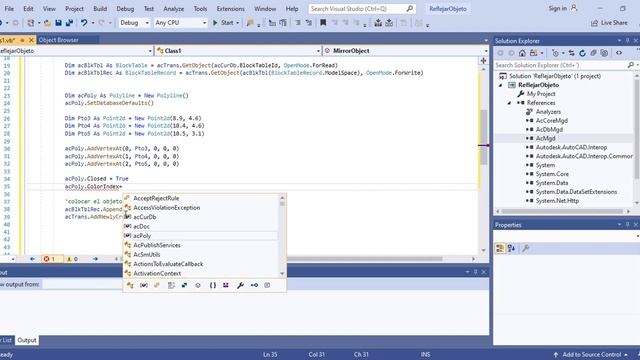Toggle the IntelliSense property wrench filter
The height and width of the screenshot is (360, 640).
coord(240,285)
